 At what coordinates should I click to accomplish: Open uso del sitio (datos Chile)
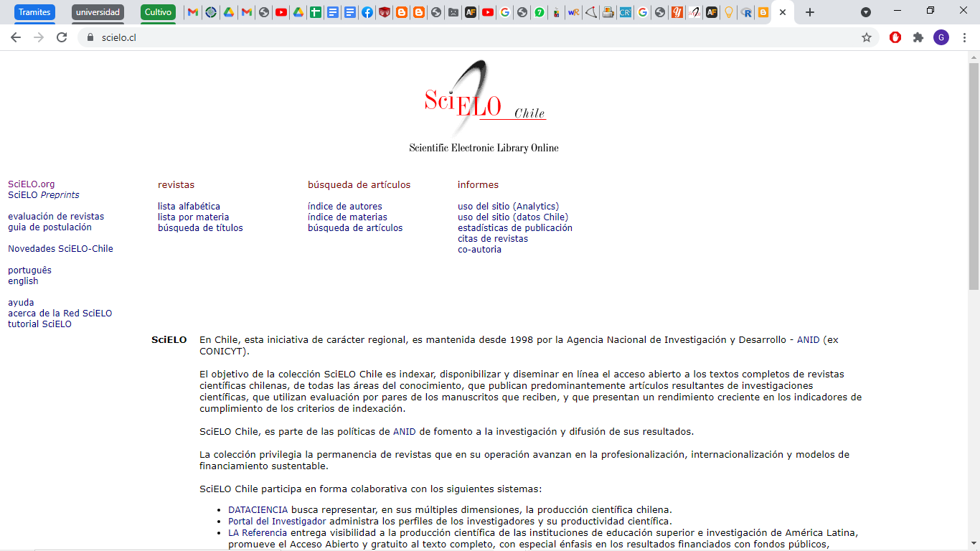(513, 217)
